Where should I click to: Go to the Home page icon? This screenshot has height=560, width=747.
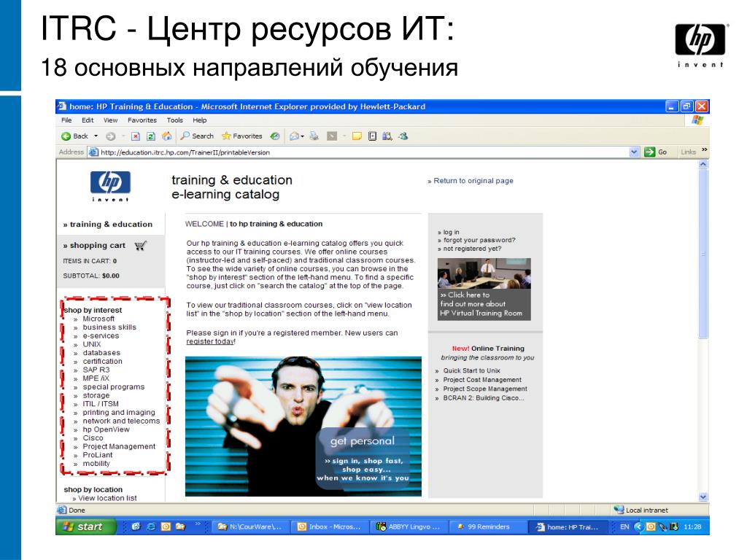click(x=167, y=136)
